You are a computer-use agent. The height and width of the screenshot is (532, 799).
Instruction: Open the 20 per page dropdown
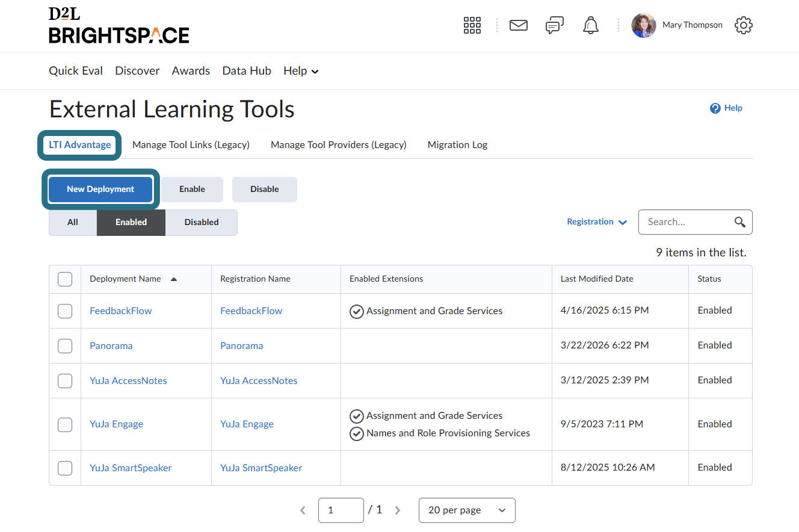click(x=467, y=510)
